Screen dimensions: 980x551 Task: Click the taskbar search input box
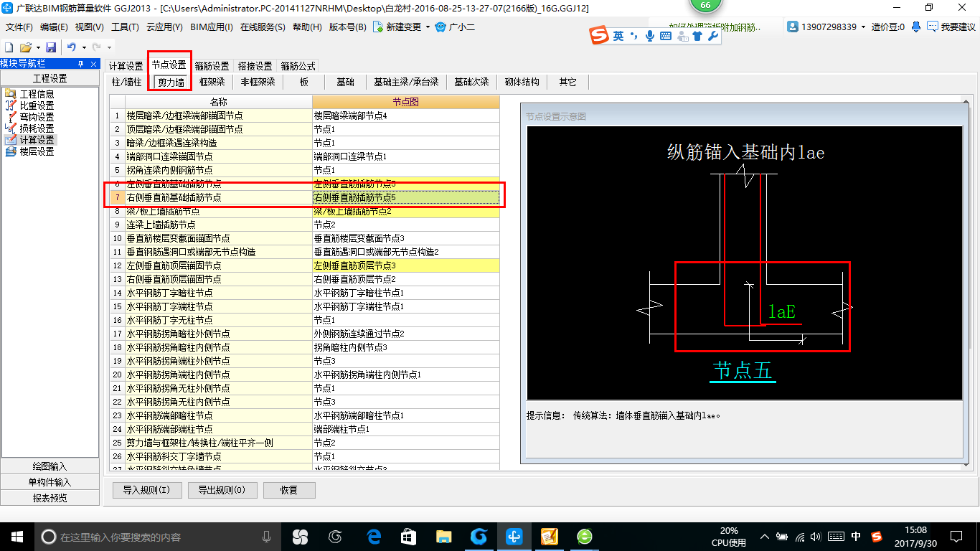click(x=158, y=537)
